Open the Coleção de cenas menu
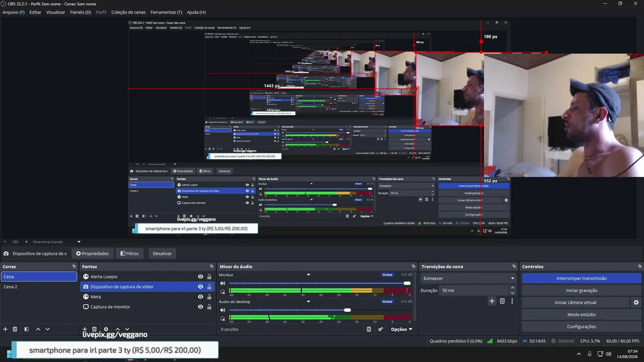 tap(128, 12)
